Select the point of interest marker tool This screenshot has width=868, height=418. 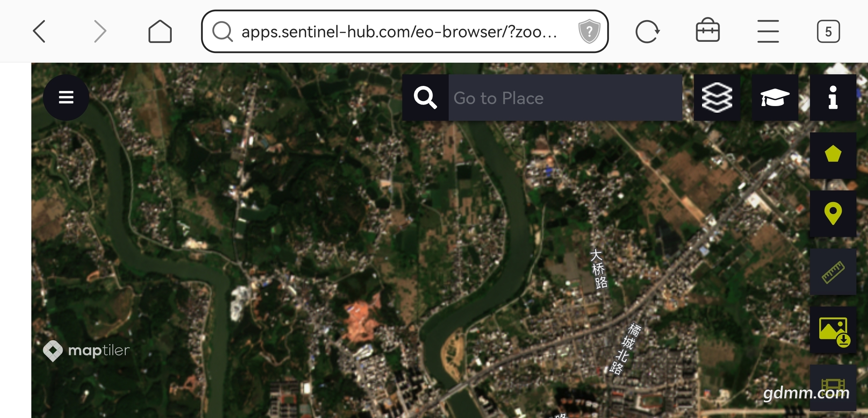833,213
